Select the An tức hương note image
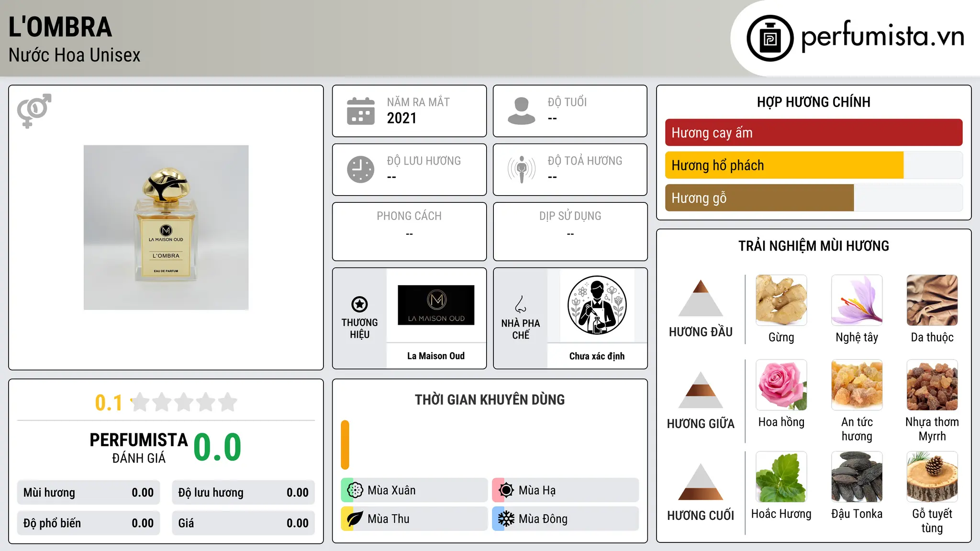The height and width of the screenshot is (551, 980). [857, 385]
